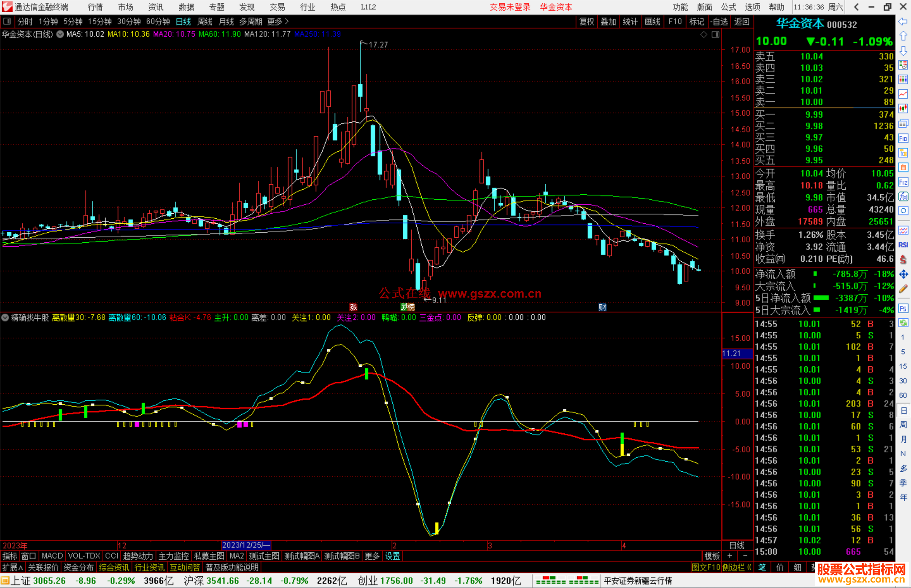
Task: Expand the 更多 period options
Action: tap(278, 21)
